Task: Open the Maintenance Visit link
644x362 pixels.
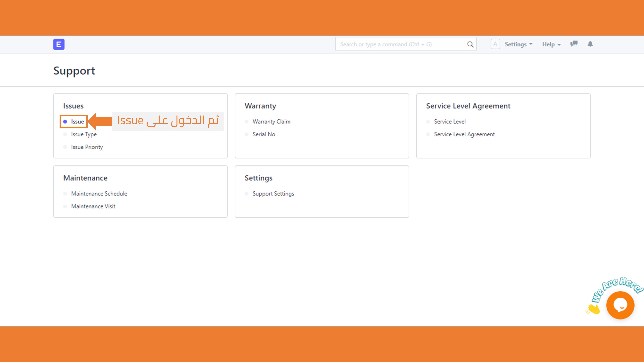Action: pos(93,206)
